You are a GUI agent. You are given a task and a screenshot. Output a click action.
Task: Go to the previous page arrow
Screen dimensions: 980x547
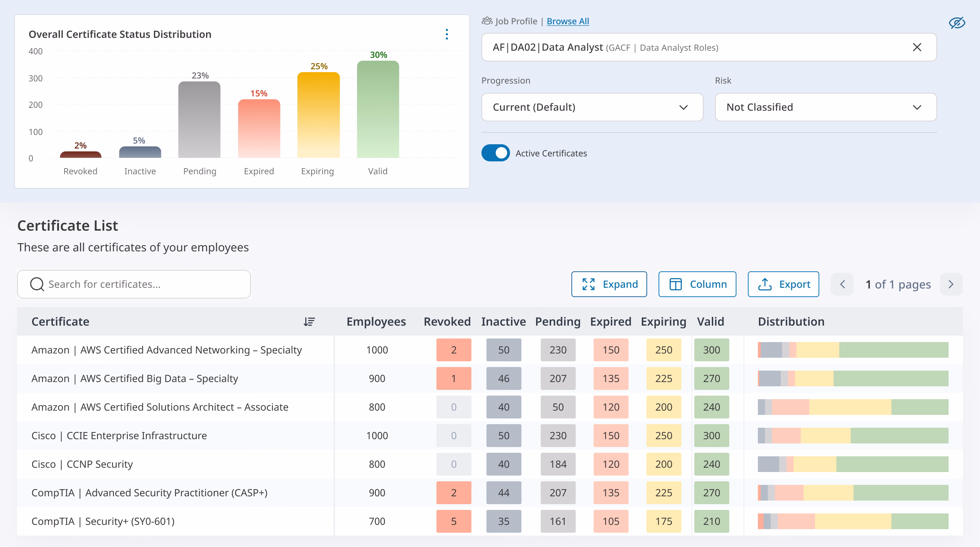click(x=842, y=284)
